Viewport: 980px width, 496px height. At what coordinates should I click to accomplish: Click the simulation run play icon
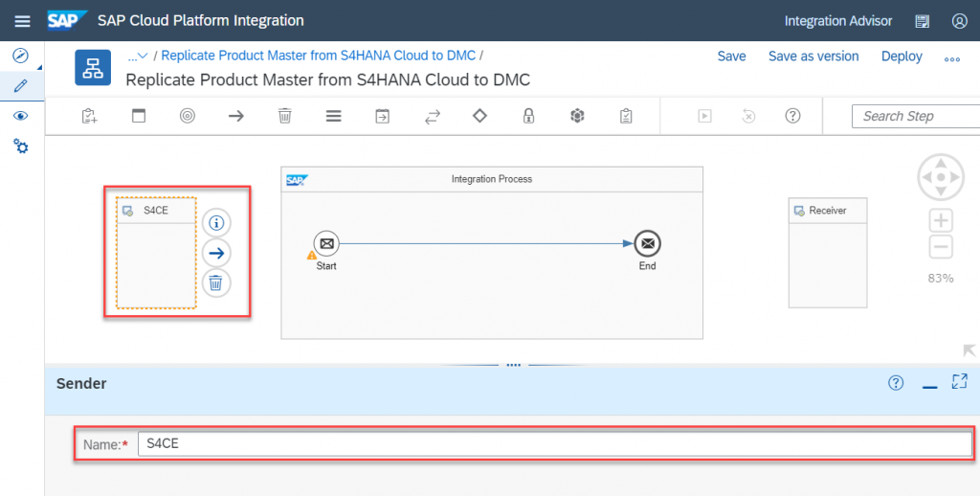click(705, 116)
